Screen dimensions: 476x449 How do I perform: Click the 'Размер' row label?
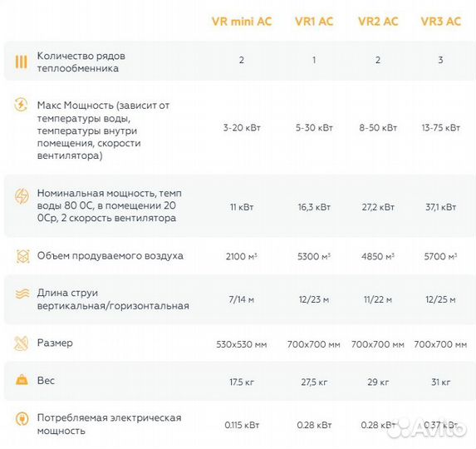55,343
